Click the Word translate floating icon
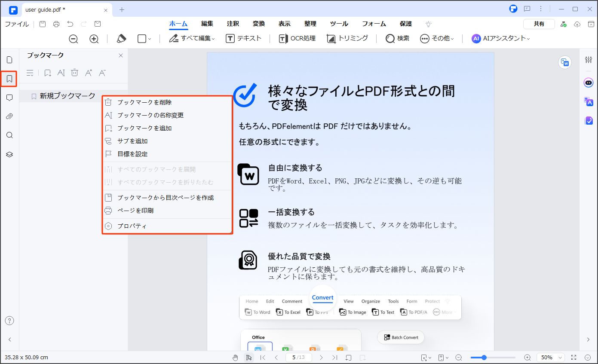The image size is (598, 364). tap(565, 62)
